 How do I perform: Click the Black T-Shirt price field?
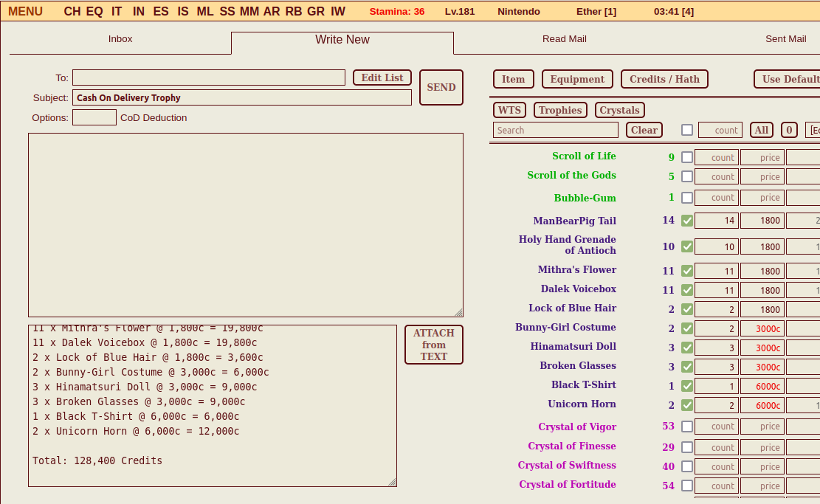pyautogui.click(x=762, y=386)
